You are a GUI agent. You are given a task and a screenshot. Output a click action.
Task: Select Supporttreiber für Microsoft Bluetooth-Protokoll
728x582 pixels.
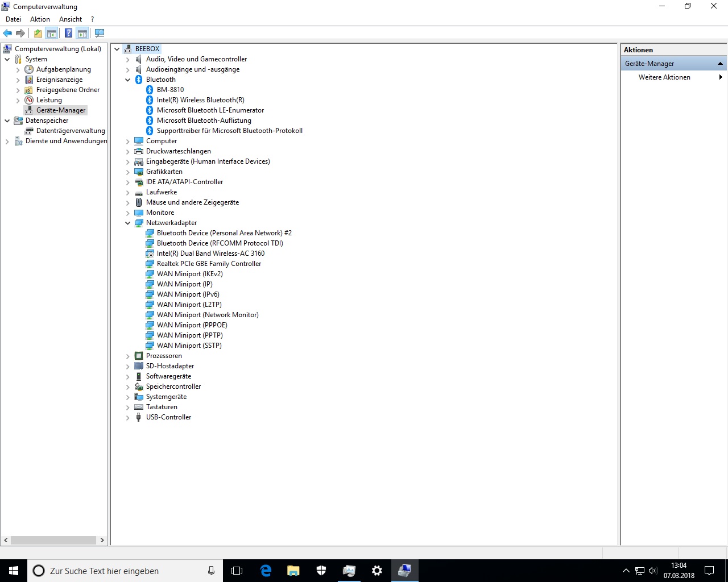(x=230, y=131)
